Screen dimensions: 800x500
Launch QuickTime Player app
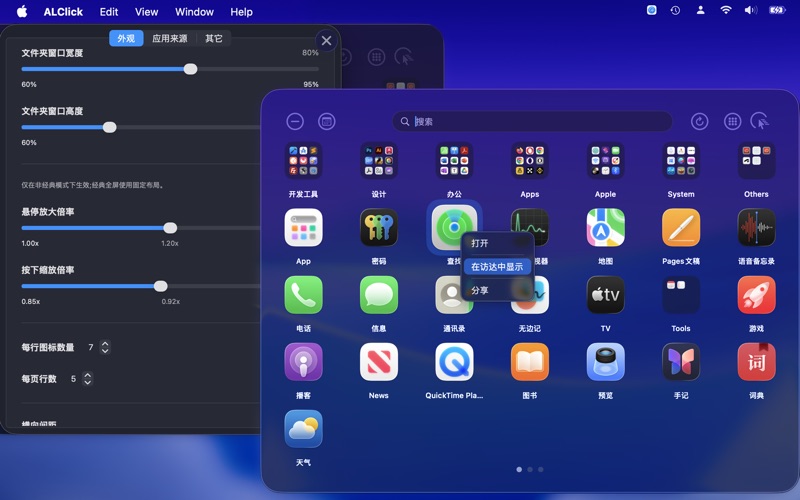click(454, 362)
